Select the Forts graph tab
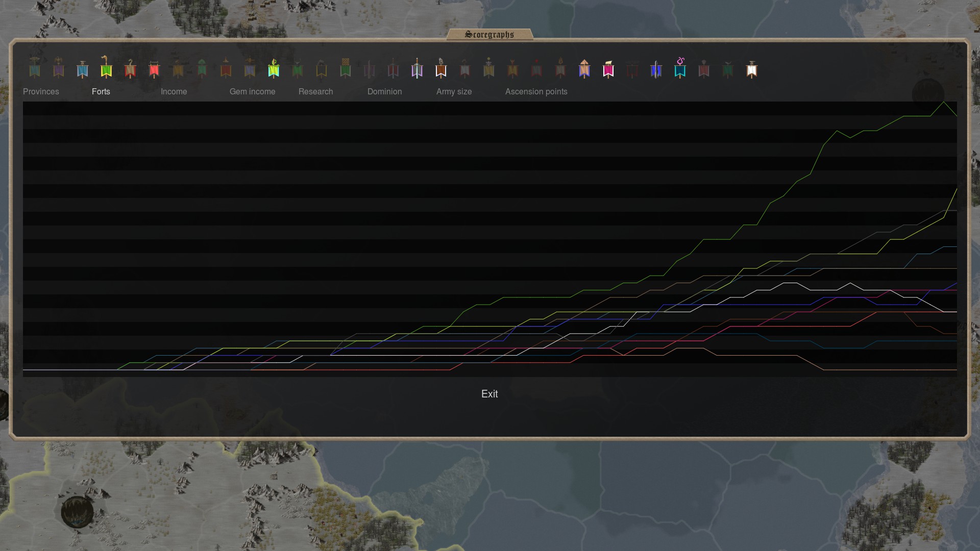 click(101, 91)
